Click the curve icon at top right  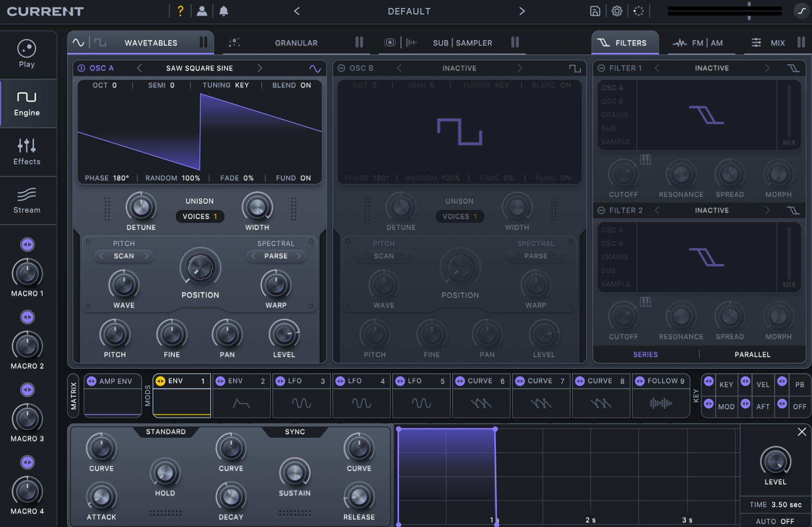(802, 11)
